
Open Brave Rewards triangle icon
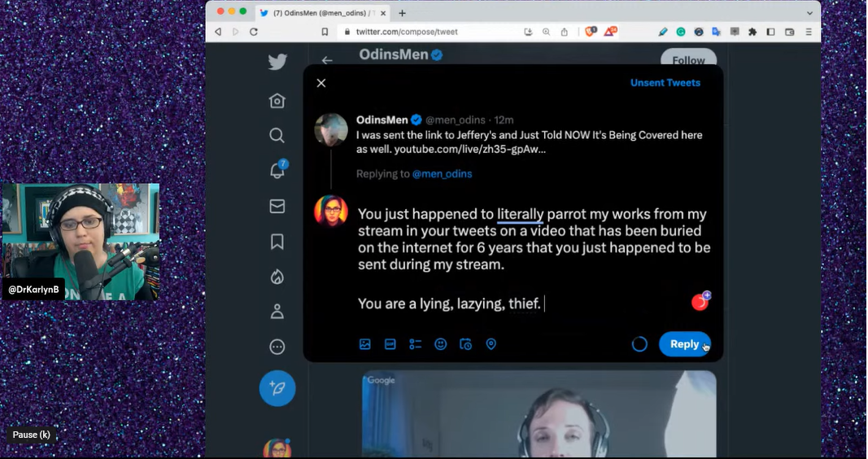[x=610, y=32]
